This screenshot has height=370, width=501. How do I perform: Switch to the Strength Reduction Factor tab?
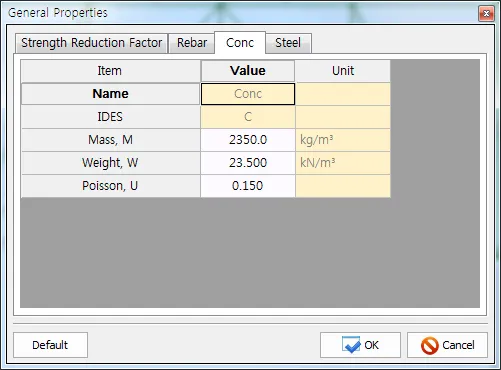[91, 43]
